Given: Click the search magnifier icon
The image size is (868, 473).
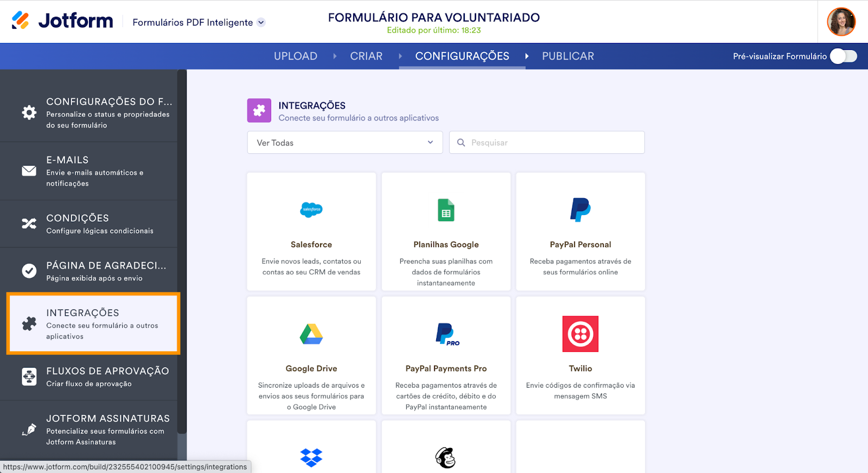Looking at the screenshot, I should (461, 142).
